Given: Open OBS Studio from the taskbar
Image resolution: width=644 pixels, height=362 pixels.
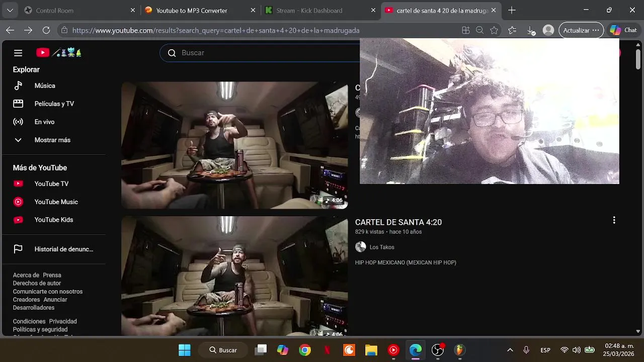Looking at the screenshot, I should point(438,350).
